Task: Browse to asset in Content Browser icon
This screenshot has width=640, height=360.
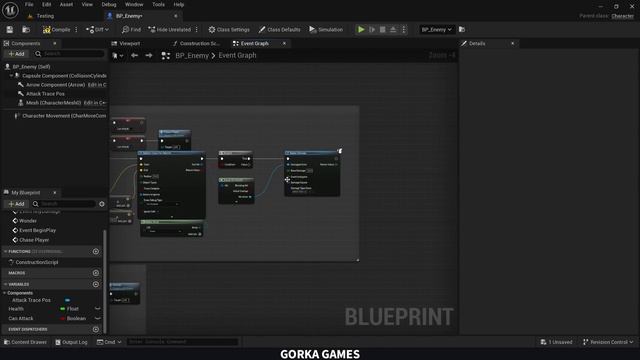Action: (x=26, y=29)
